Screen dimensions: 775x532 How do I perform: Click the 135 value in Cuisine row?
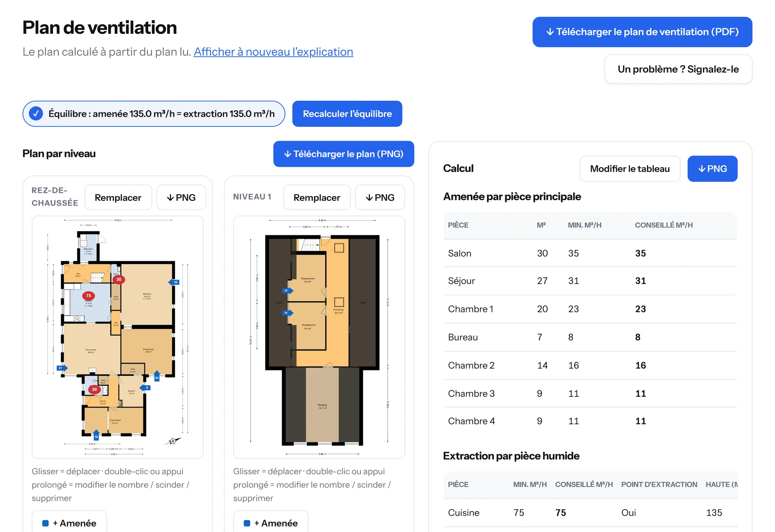coord(714,513)
